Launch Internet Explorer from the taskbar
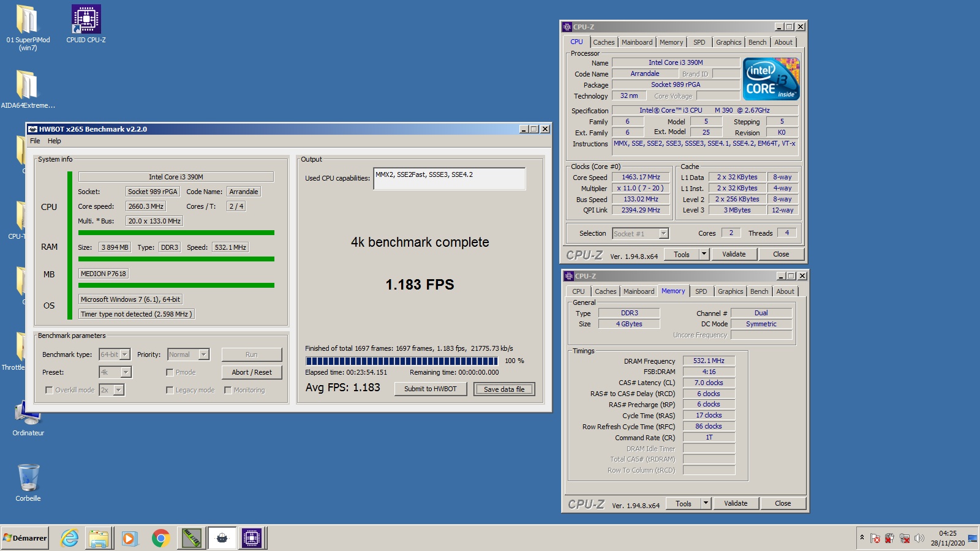Image resolution: width=980 pixels, height=551 pixels. click(70, 538)
